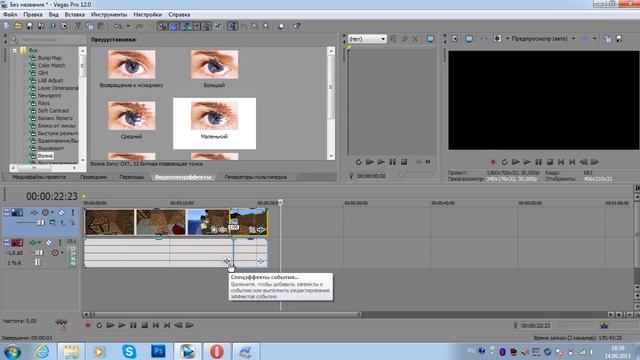640x360 pixels.
Task: Switch to the Переходы tab
Action: click(x=131, y=177)
